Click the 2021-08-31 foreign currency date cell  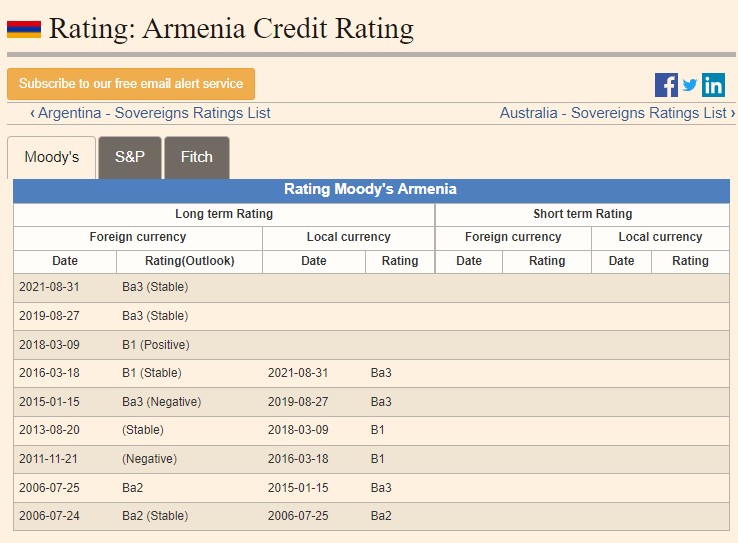[x=49, y=287]
